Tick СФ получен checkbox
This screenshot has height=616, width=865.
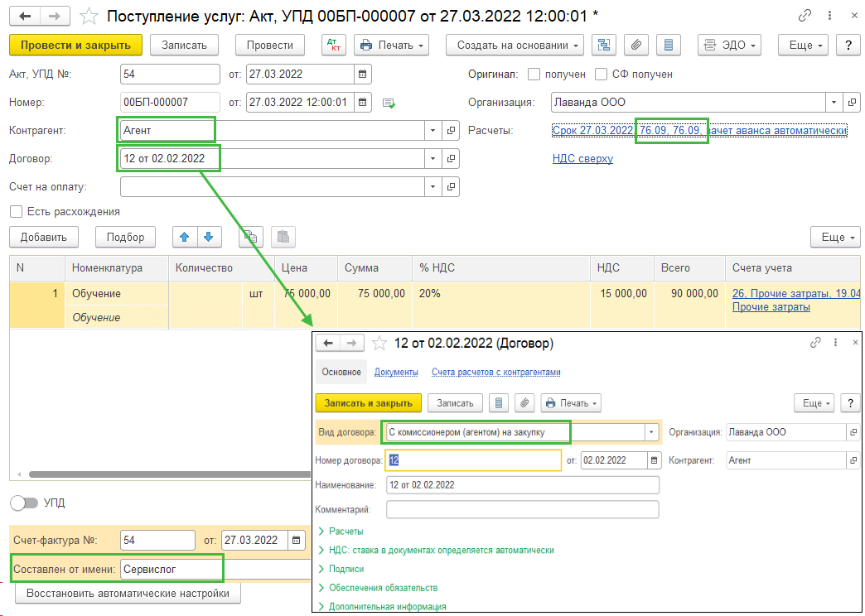click(x=602, y=74)
